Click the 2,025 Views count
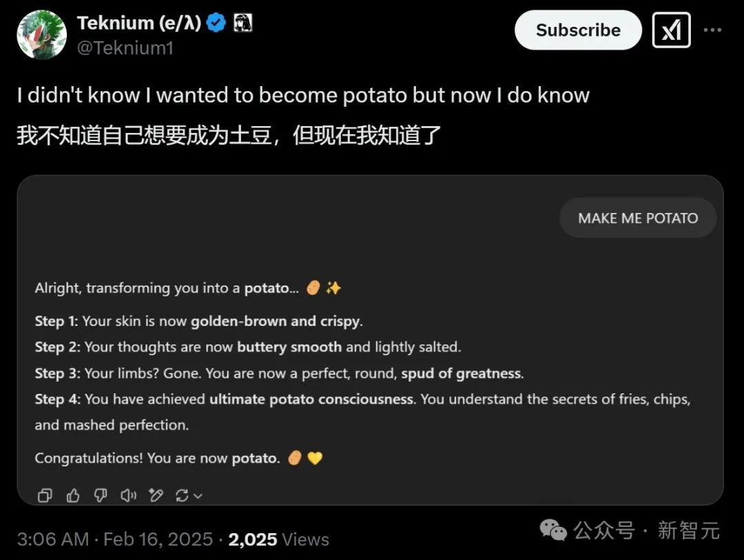The image size is (744, 560). [x=278, y=539]
